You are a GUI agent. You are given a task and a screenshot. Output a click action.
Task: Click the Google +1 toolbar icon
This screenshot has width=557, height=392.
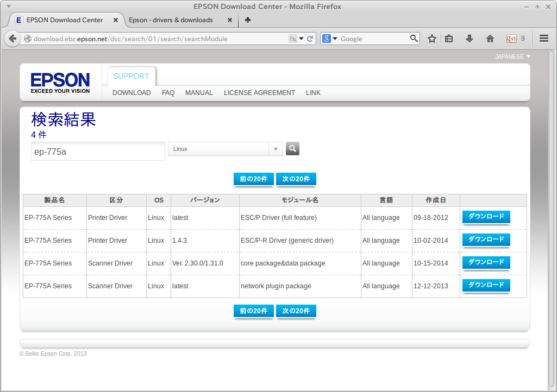[511, 39]
